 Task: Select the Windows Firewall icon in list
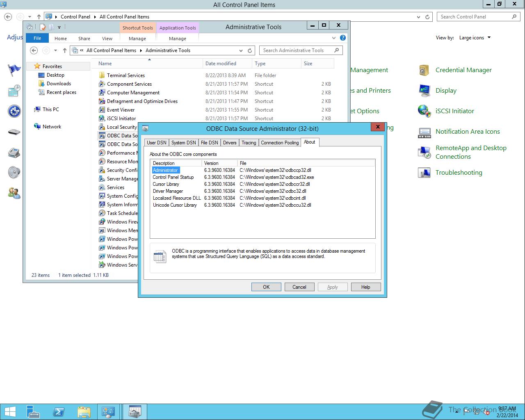[102, 222]
